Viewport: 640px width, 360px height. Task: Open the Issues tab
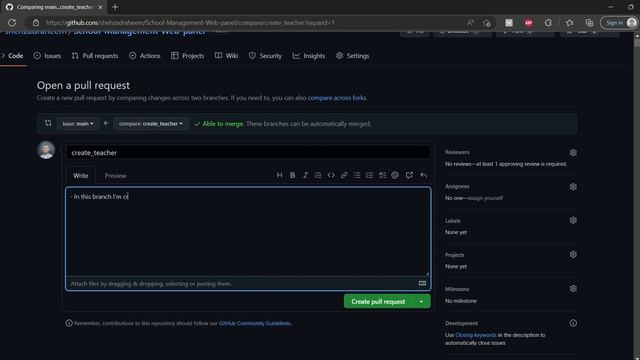[47, 56]
